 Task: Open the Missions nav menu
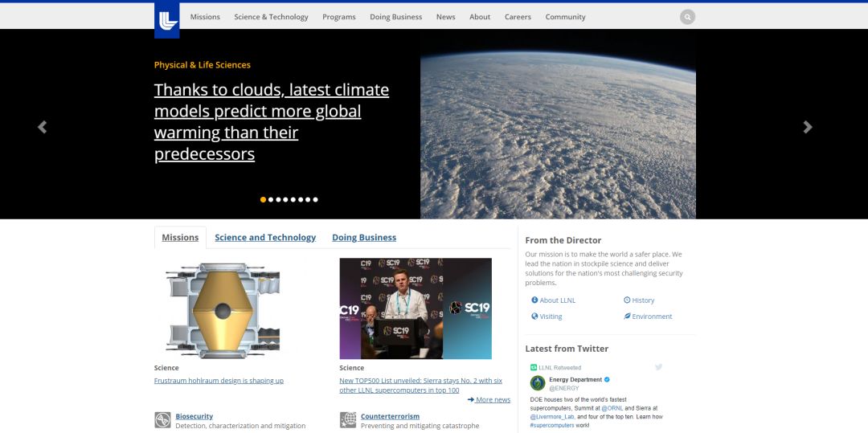pyautogui.click(x=205, y=17)
